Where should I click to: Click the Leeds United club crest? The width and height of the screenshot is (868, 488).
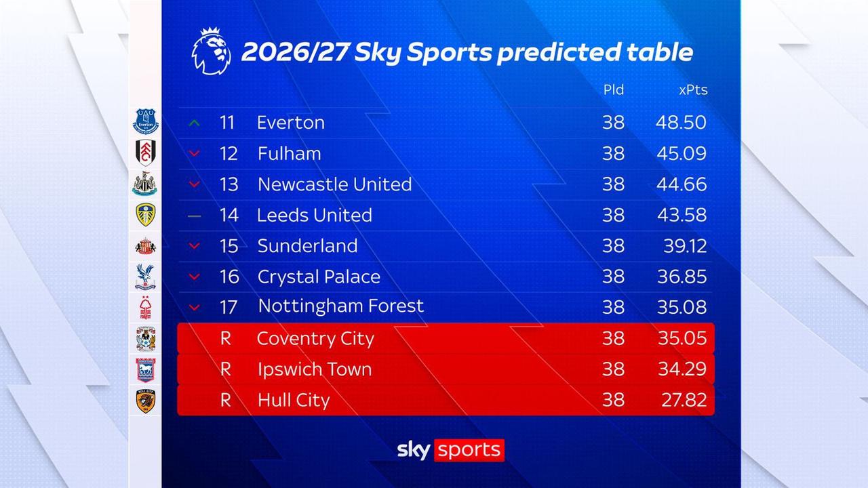point(145,215)
